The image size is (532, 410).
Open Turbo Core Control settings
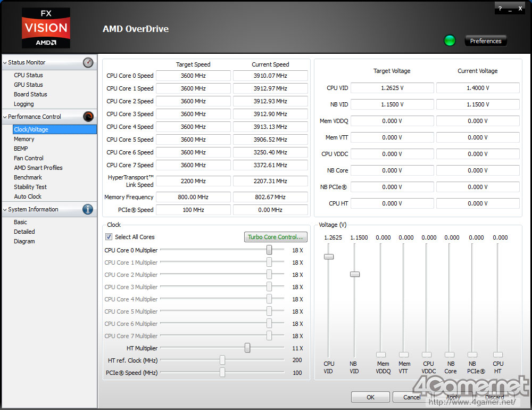pos(276,237)
